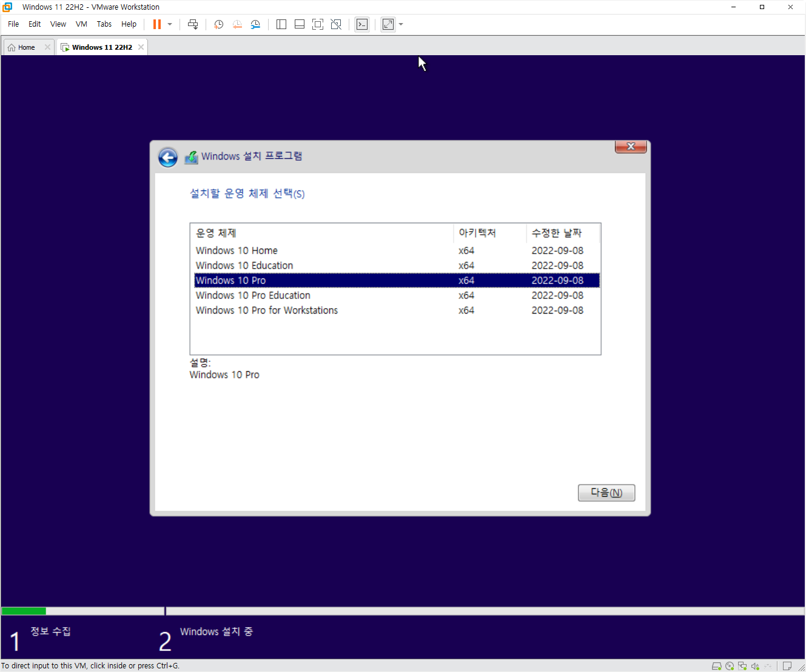Open the VM menu
The image size is (806, 672).
click(x=81, y=24)
